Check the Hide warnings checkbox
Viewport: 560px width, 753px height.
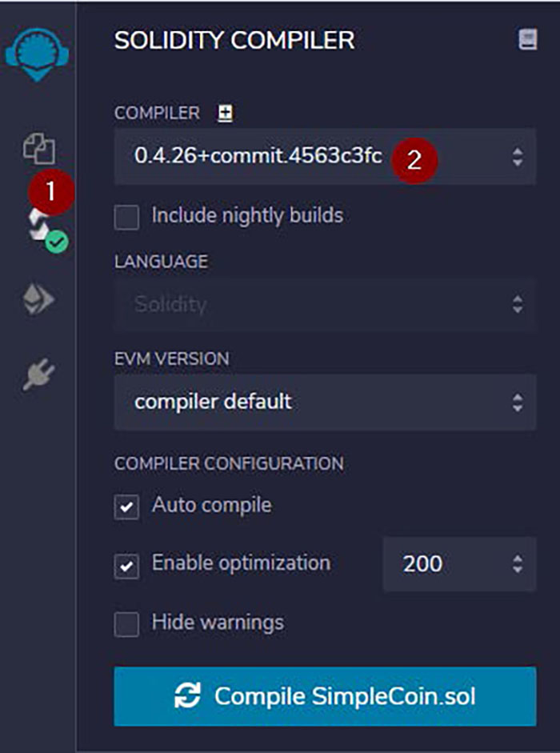(x=126, y=623)
